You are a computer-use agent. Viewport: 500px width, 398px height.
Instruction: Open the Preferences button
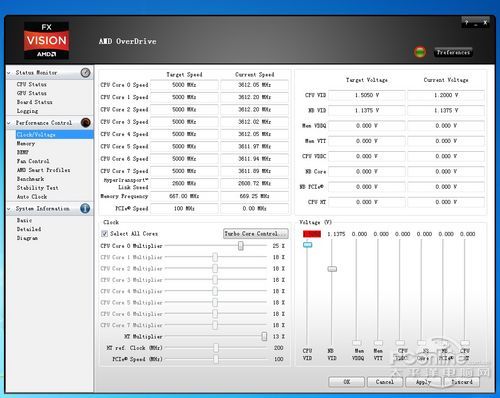453,52
